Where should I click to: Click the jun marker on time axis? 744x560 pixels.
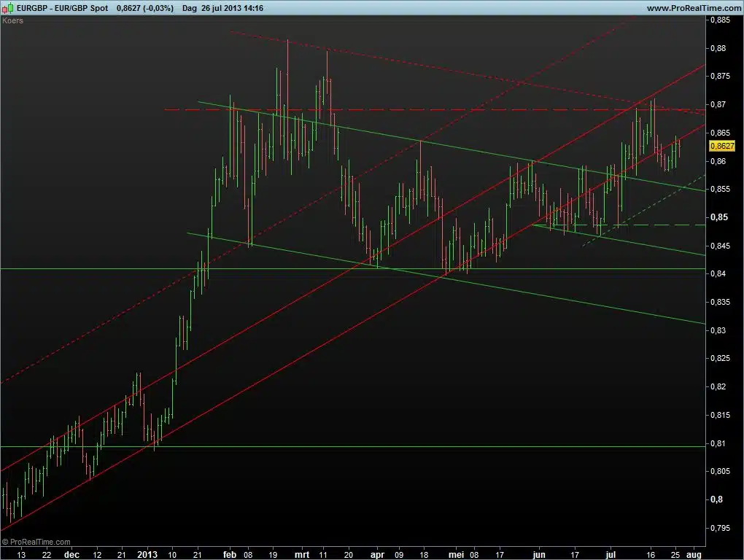coord(539,554)
